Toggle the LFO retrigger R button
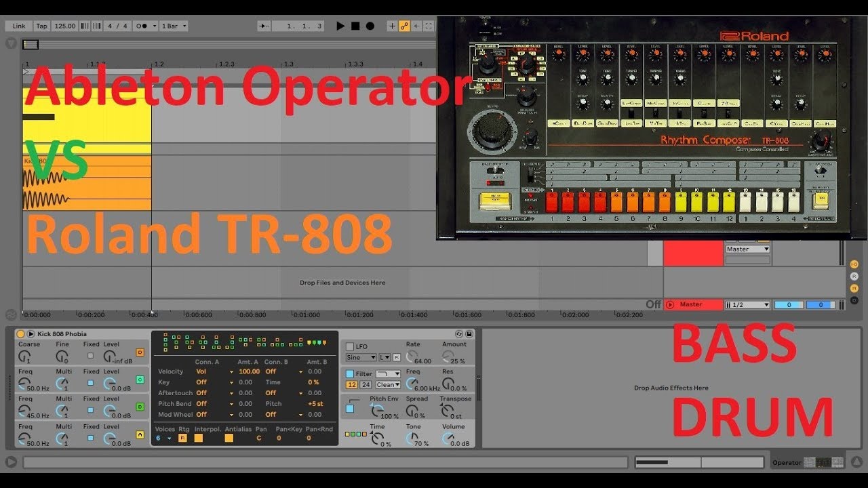Screen dimensions: 868x488 [x=397, y=357]
